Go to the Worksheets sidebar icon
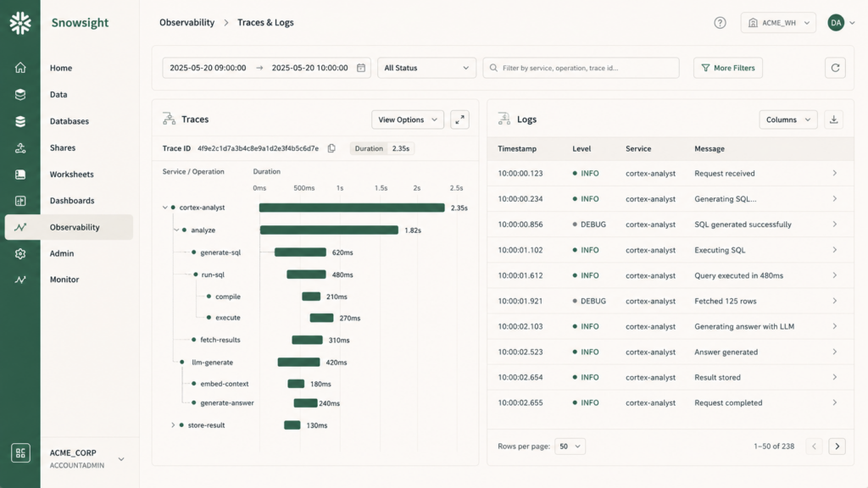Viewport: 868px width, 488px height. click(x=20, y=175)
